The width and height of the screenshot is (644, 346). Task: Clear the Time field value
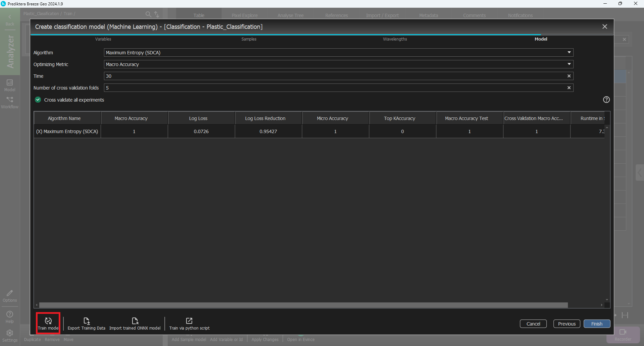[569, 76]
